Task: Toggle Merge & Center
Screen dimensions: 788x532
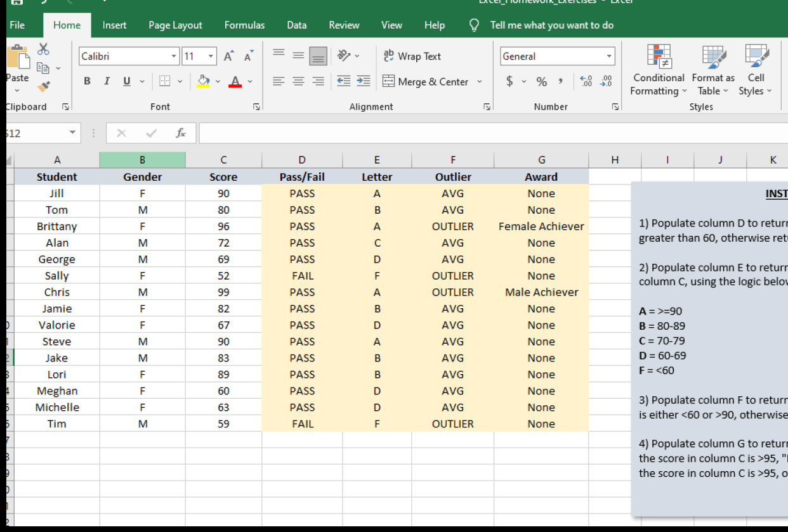Action: [x=426, y=82]
